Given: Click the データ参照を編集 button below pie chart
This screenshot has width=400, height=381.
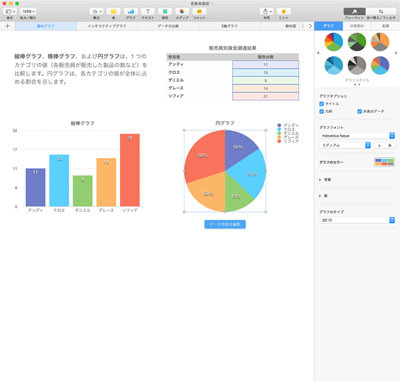Looking at the screenshot, I should [225, 224].
